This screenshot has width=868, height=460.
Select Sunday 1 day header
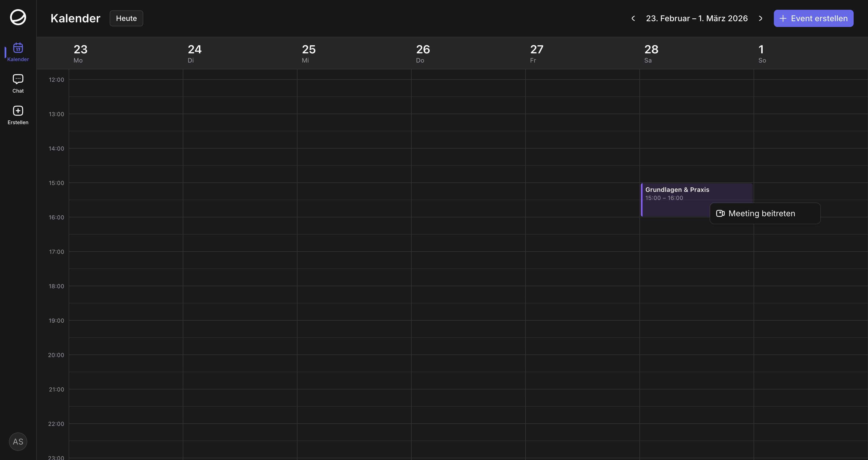tap(762, 53)
